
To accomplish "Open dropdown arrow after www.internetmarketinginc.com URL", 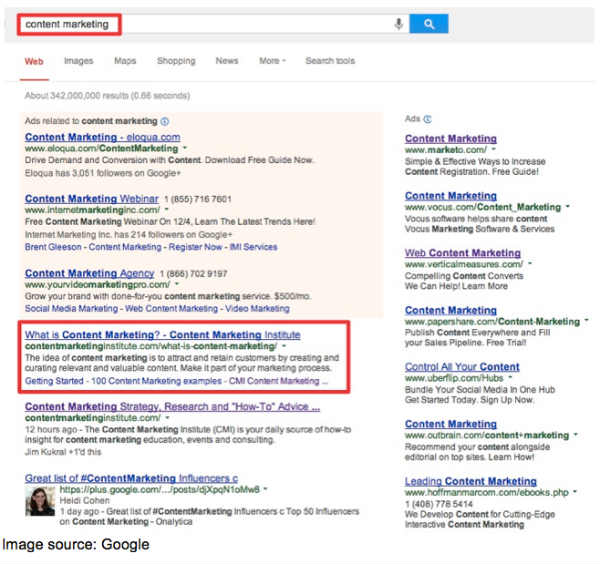I will (x=166, y=209).
